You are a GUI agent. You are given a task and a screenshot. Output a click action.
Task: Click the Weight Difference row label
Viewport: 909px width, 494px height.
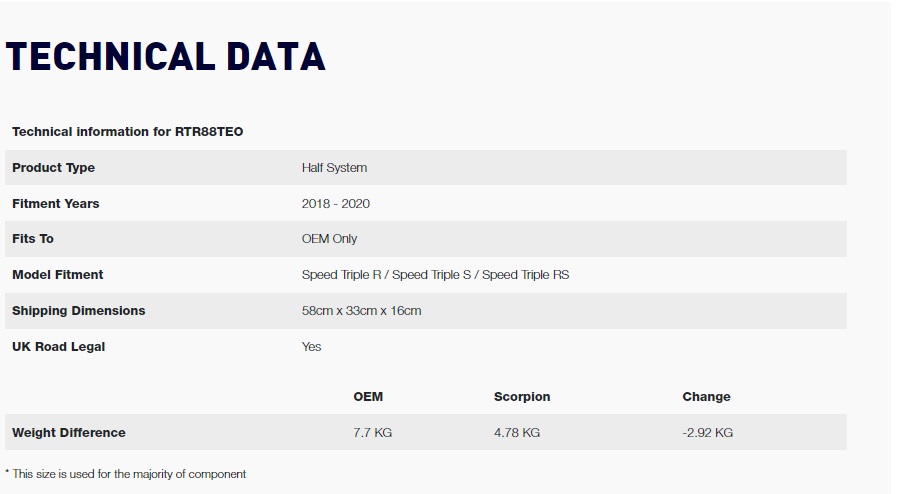tap(68, 433)
